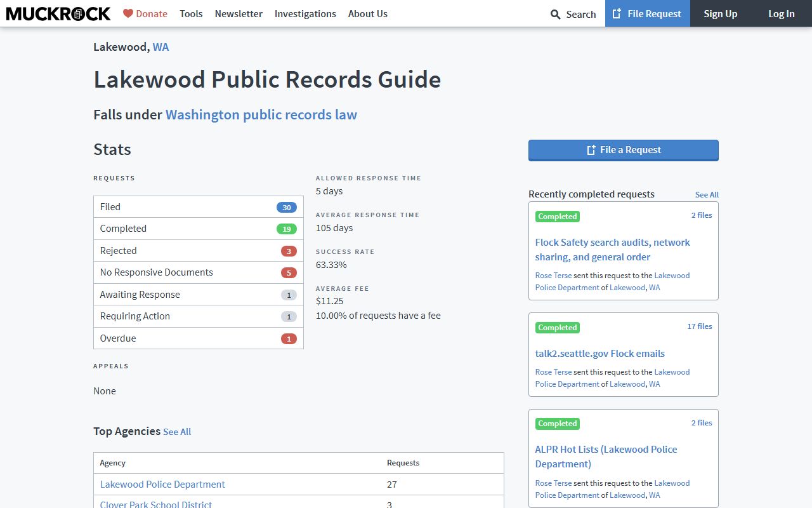Viewport: 812px width, 508px height.
Task: Open the About Us menu
Action: [367, 13]
